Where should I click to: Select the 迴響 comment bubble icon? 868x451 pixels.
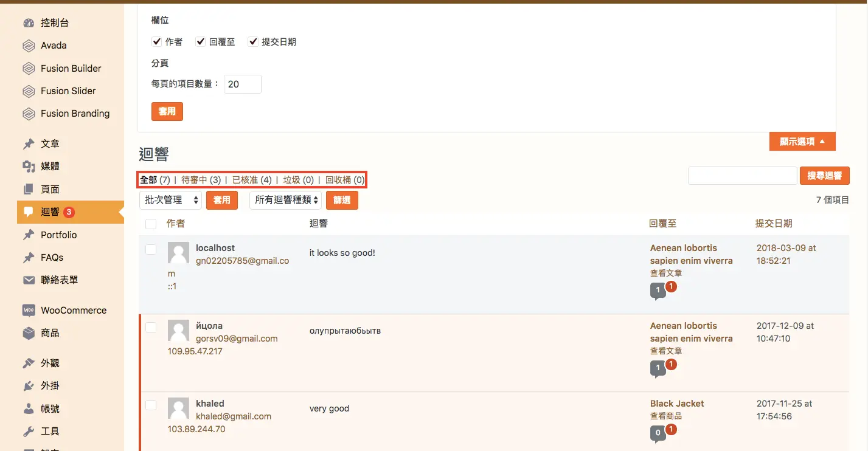(29, 212)
